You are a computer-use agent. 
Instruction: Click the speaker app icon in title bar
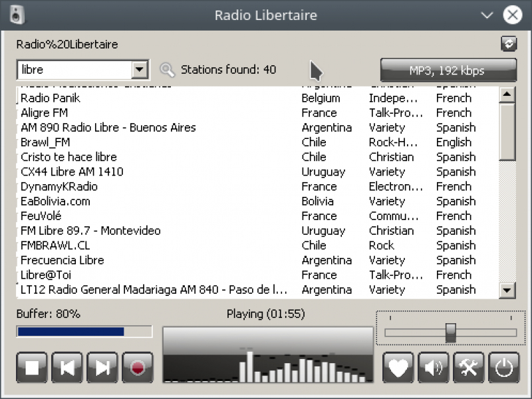pos(17,15)
